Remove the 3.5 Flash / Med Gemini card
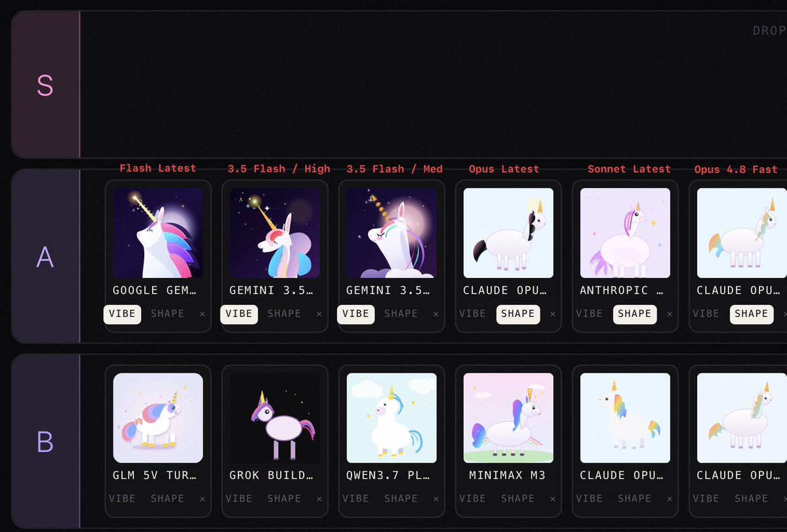This screenshot has width=787, height=532. pyautogui.click(x=435, y=314)
